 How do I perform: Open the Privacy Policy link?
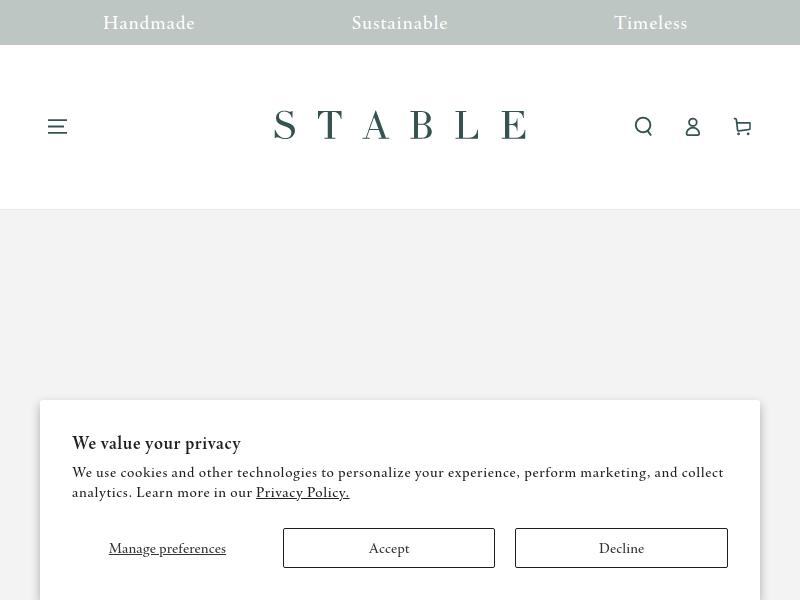[303, 492]
